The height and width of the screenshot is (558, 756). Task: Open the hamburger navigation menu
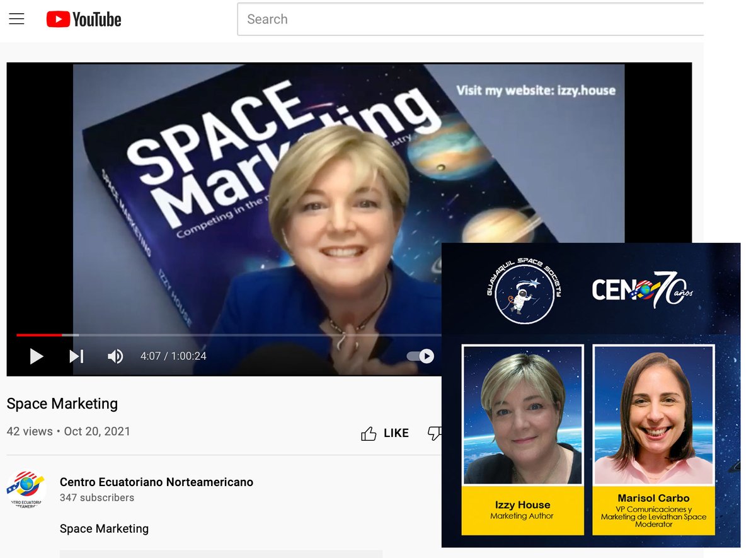[16, 19]
